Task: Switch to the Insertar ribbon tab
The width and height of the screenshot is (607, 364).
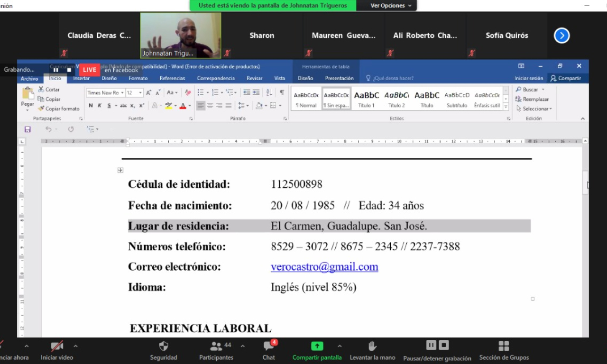Action: tap(82, 78)
